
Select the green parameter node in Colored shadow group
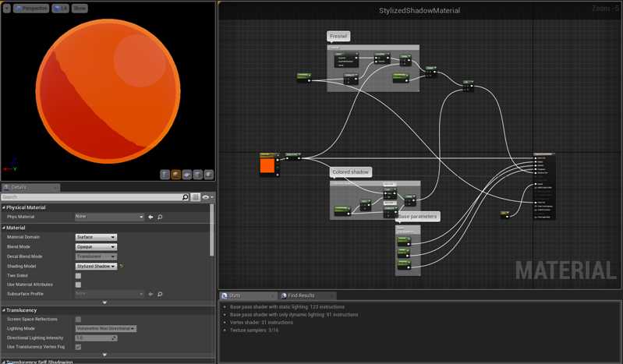point(342,210)
